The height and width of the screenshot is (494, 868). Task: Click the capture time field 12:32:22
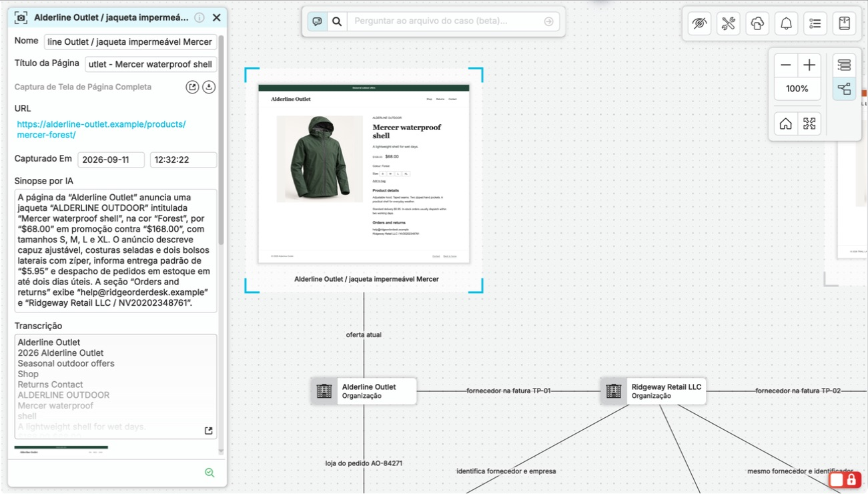click(183, 160)
